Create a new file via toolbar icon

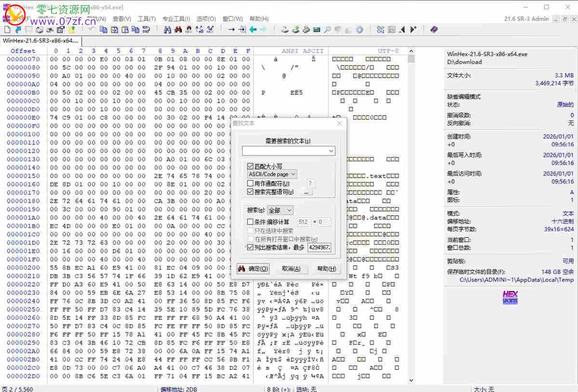coord(6,29)
